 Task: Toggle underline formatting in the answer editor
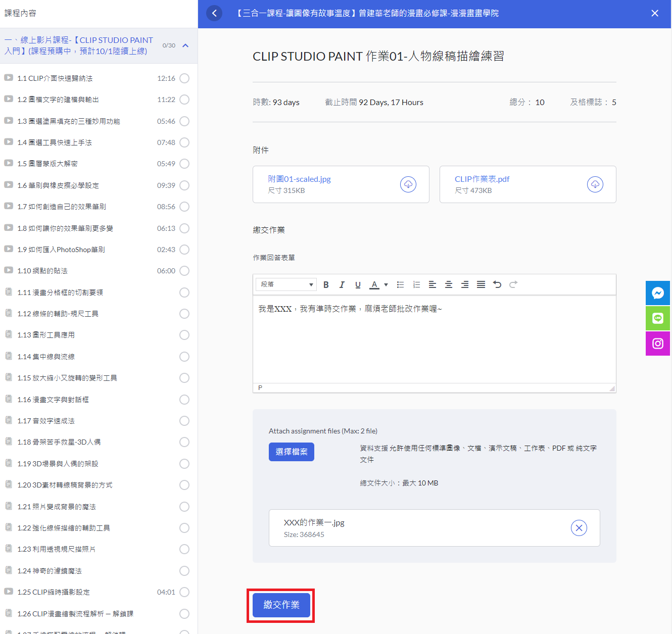[358, 284]
